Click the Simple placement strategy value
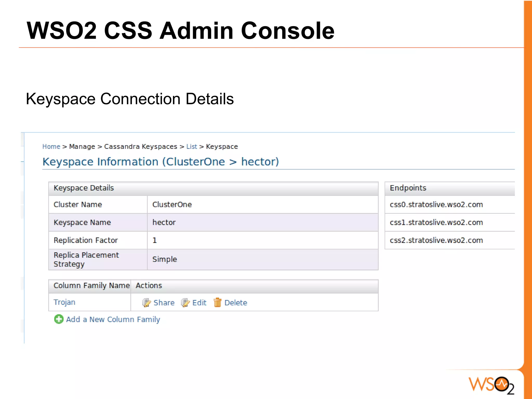This screenshot has height=399, width=532. (164, 259)
